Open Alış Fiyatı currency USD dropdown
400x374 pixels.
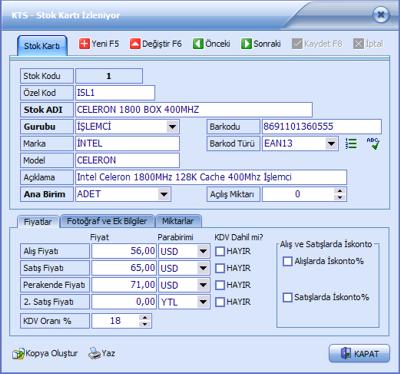[x=203, y=251]
